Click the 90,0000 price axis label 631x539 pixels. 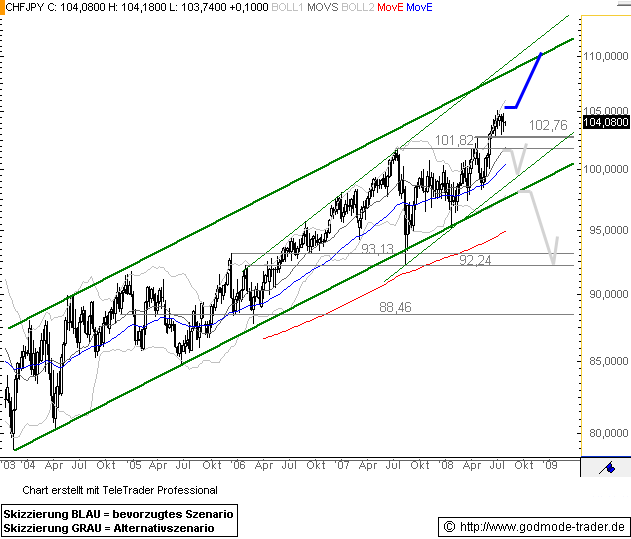(x=608, y=294)
